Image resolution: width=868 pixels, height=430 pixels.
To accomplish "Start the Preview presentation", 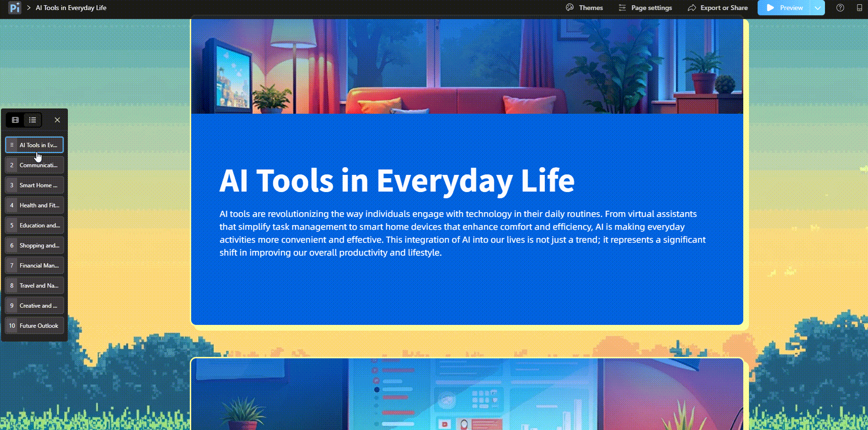I will coord(784,8).
